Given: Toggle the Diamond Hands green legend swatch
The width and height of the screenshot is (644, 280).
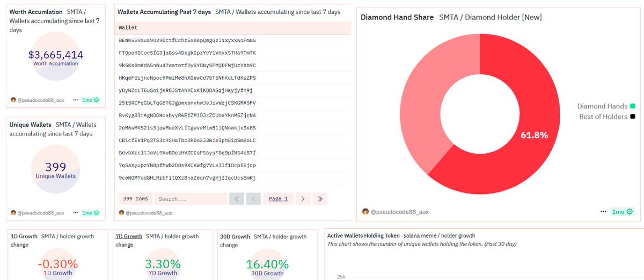Looking at the screenshot, I should coord(633,106).
